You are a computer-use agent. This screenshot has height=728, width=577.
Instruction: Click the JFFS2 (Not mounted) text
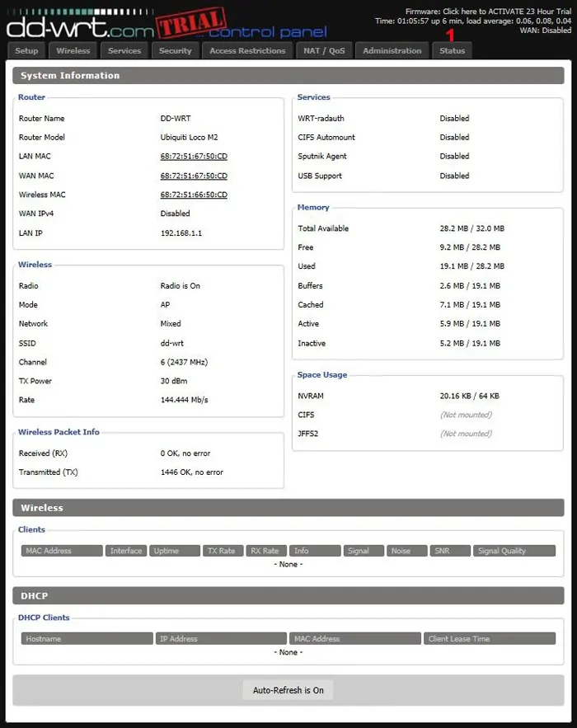[x=466, y=434]
